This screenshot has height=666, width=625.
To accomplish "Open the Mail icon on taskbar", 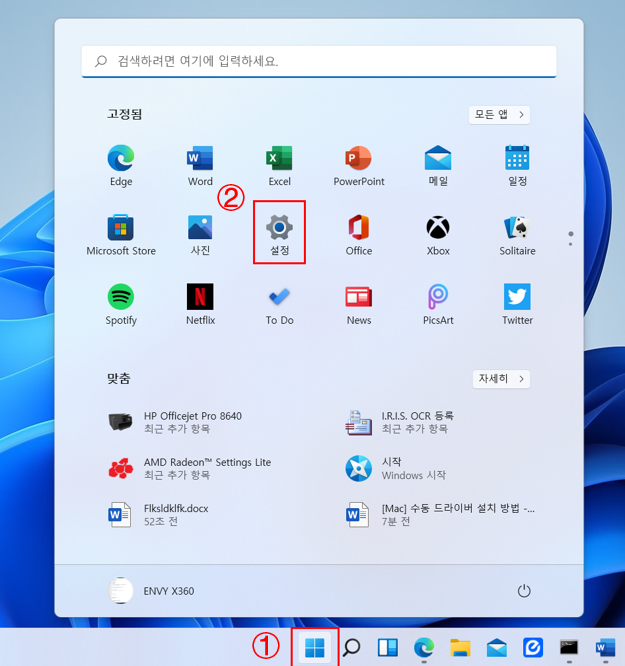I will (x=497, y=648).
